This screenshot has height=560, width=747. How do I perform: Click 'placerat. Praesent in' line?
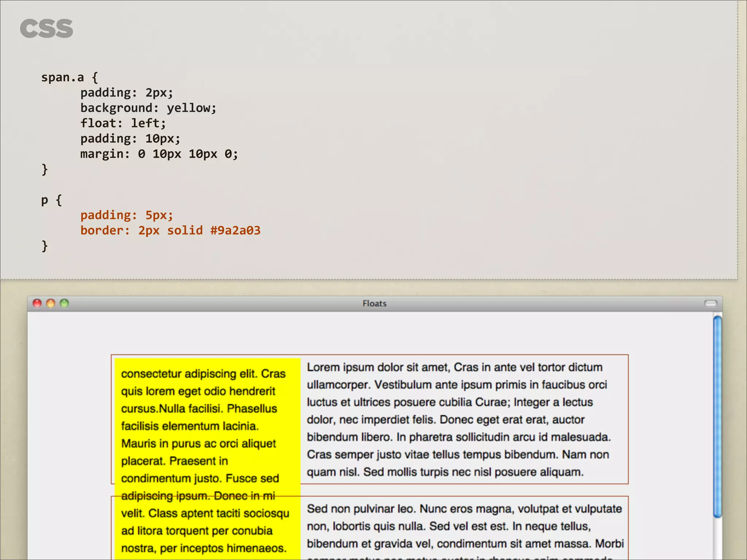tap(174, 461)
